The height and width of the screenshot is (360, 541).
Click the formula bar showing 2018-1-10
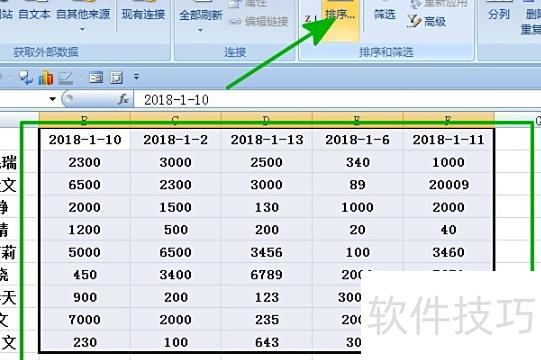click(x=337, y=100)
